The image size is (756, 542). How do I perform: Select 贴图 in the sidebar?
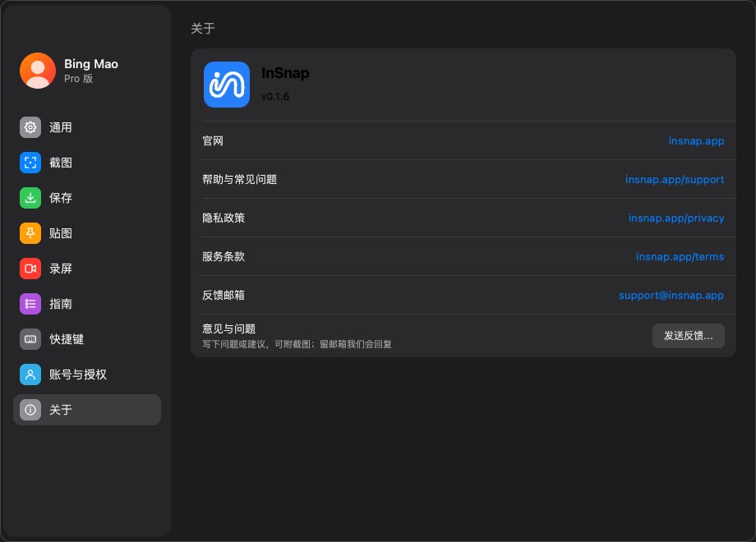(x=87, y=233)
